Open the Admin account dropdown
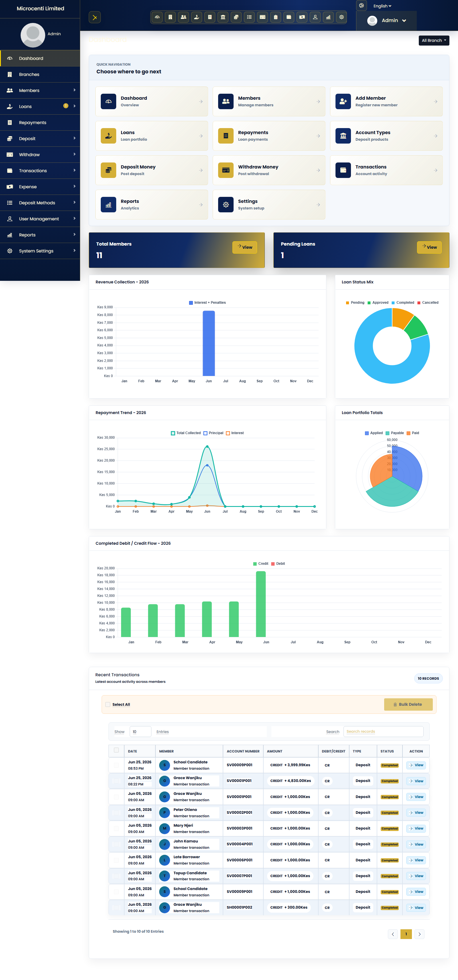This screenshot has width=458, height=980. tap(386, 21)
